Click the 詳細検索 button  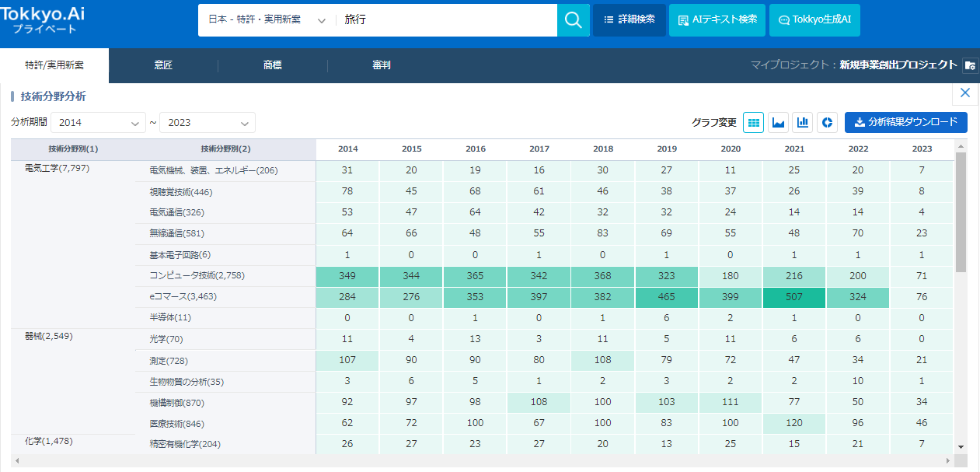(x=629, y=20)
